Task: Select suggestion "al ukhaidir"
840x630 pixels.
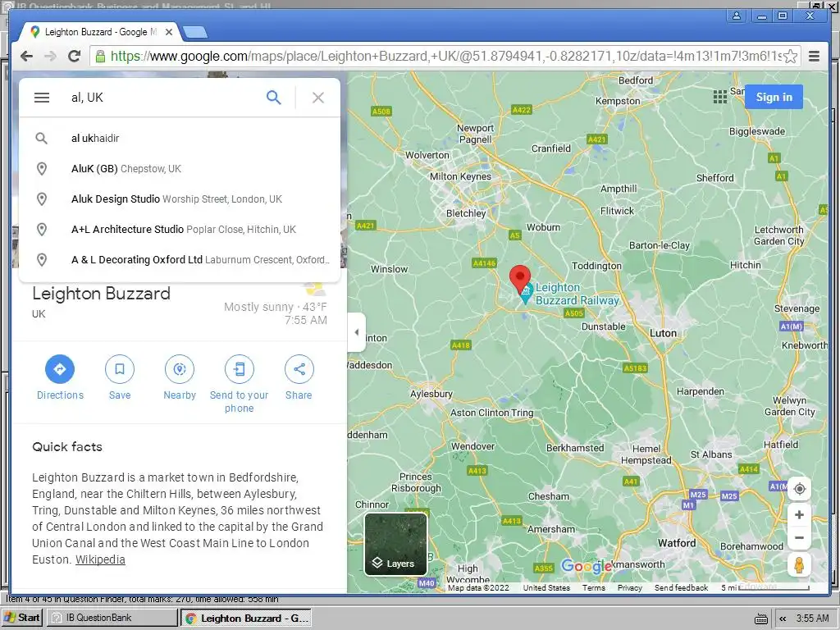Action: (x=180, y=138)
